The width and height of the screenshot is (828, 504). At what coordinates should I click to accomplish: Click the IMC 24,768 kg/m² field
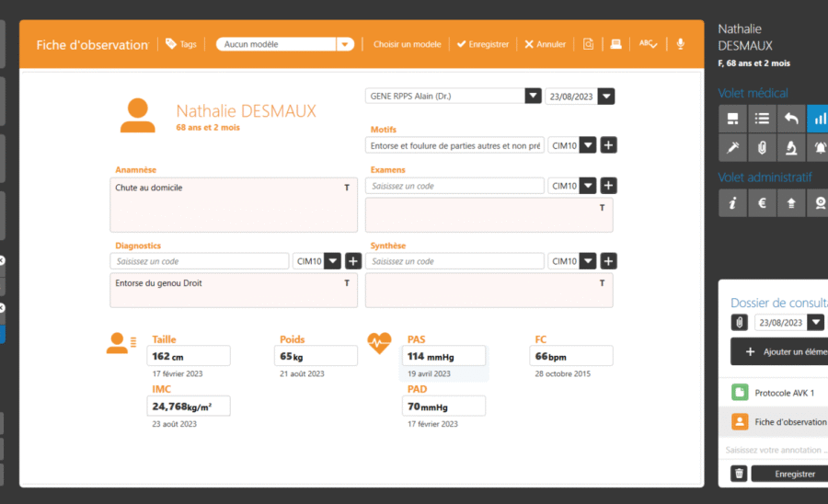(189, 406)
